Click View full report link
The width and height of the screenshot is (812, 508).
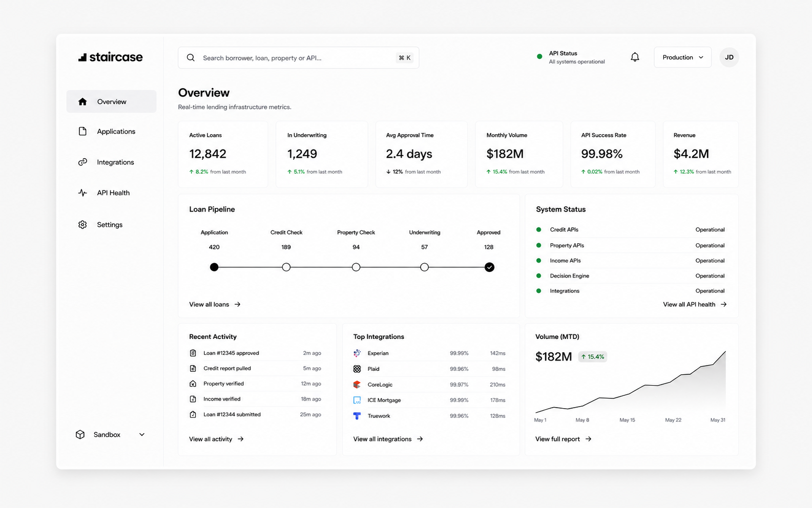coord(563,439)
